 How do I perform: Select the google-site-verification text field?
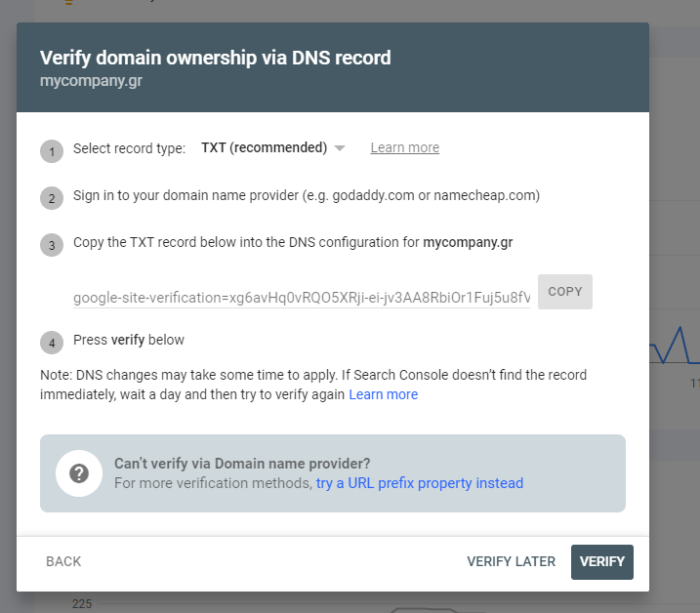tap(302, 298)
